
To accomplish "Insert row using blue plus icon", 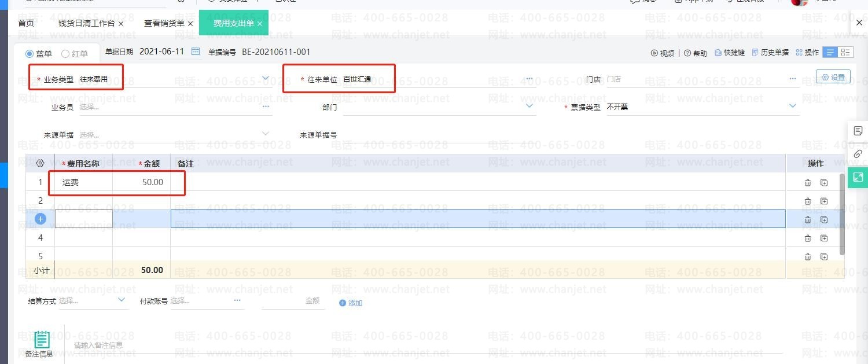I will [x=41, y=219].
